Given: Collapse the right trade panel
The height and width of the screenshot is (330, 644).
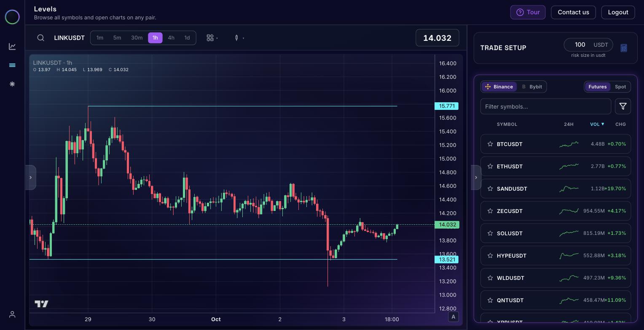Looking at the screenshot, I should pyautogui.click(x=476, y=178).
